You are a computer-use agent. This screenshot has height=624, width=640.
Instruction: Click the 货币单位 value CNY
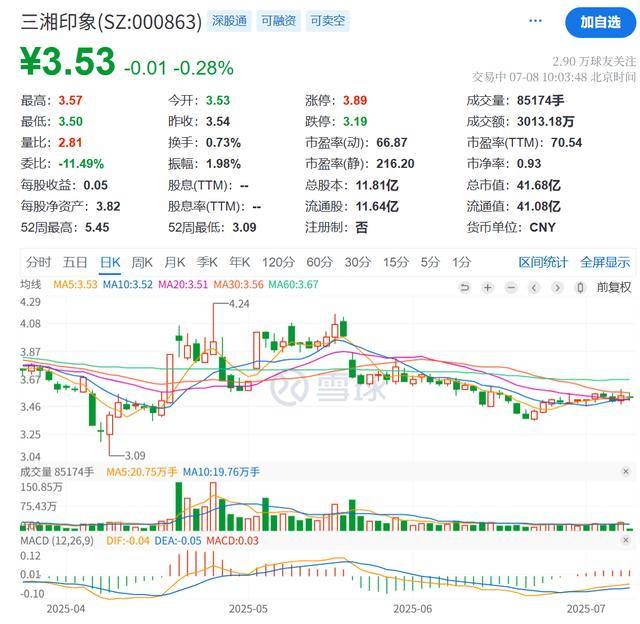[x=542, y=227]
